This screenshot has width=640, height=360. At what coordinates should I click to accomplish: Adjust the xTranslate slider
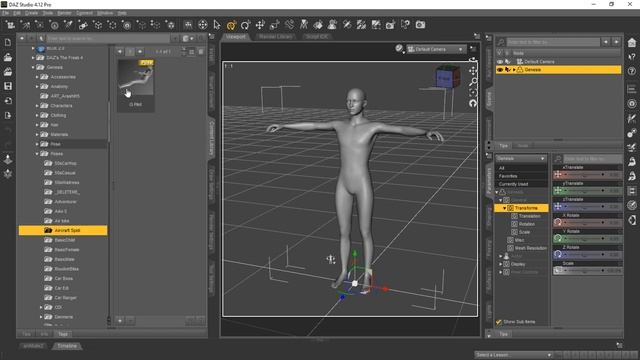pyautogui.click(x=587, y=175)
